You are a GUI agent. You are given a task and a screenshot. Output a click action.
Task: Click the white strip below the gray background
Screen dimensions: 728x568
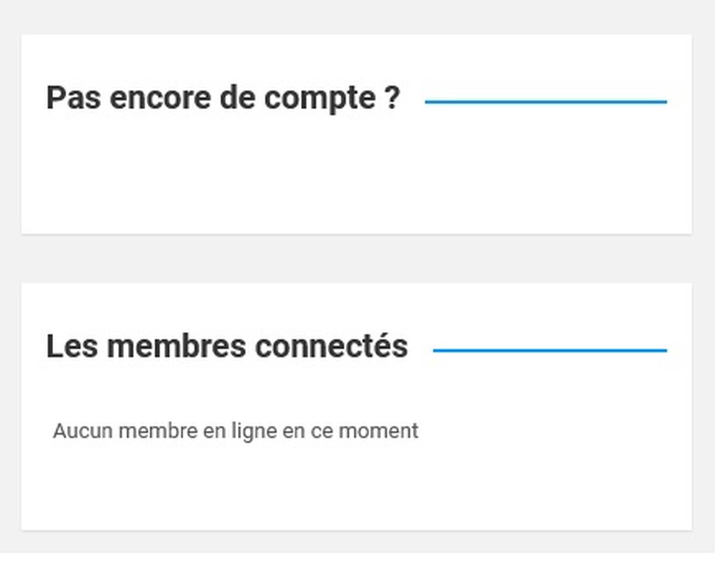coord(356,561)
